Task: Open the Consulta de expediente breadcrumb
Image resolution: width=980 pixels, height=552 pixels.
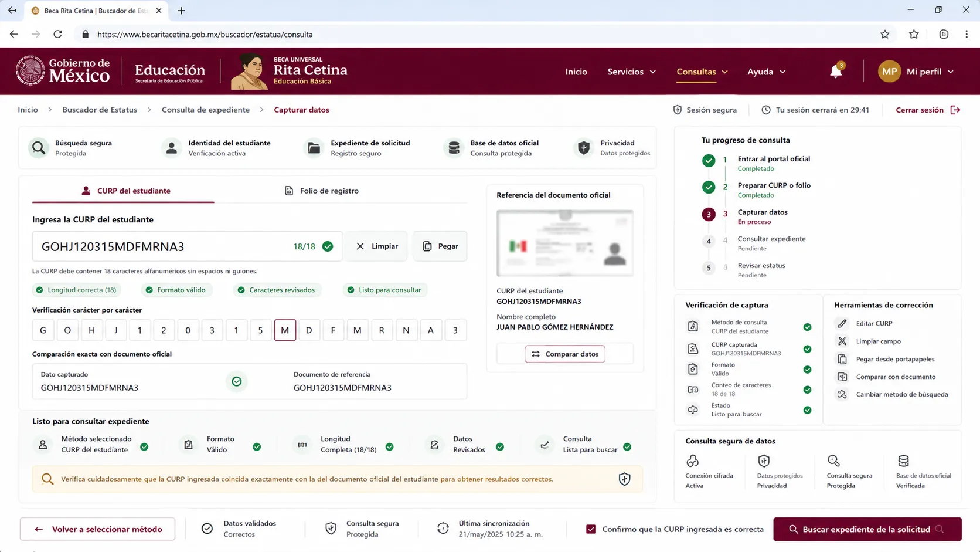Action: [x=206, y=110]
